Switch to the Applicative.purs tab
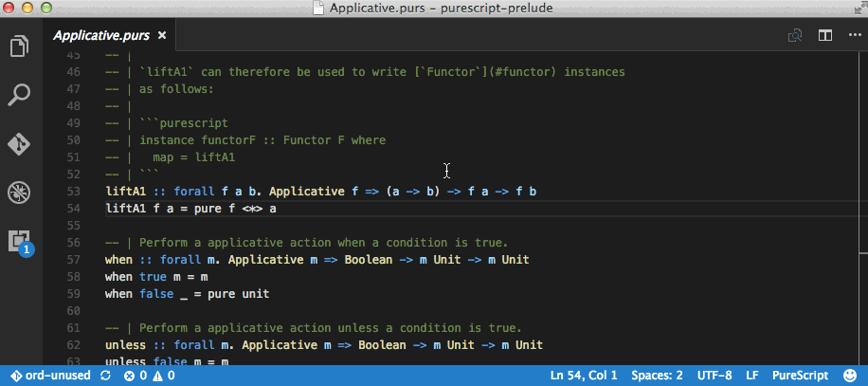 (100, 36)
